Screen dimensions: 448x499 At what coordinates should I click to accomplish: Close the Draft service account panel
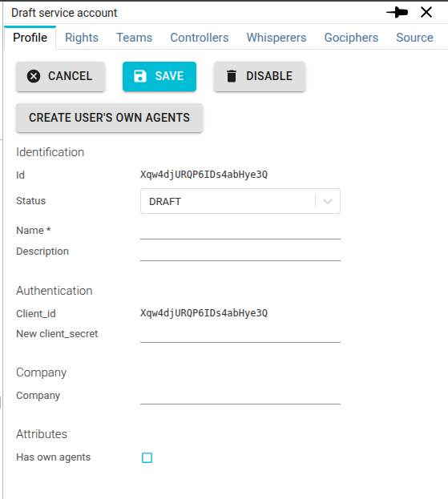point(426,13)
